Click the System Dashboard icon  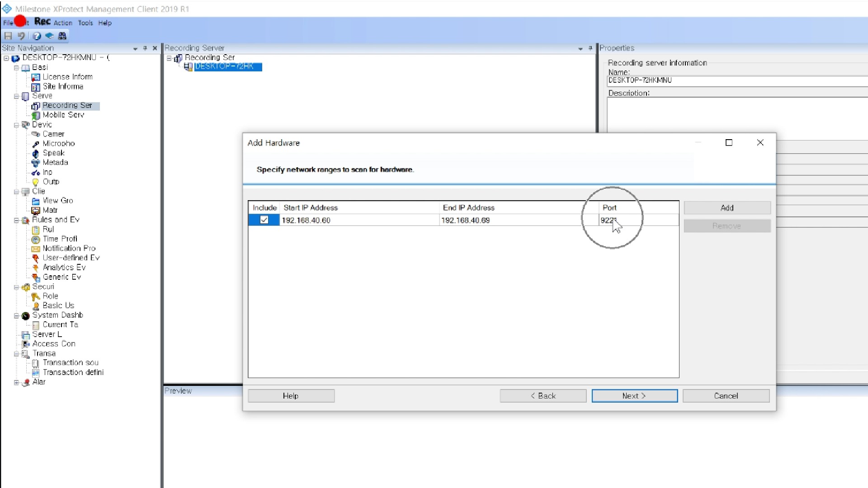[26, 315]
